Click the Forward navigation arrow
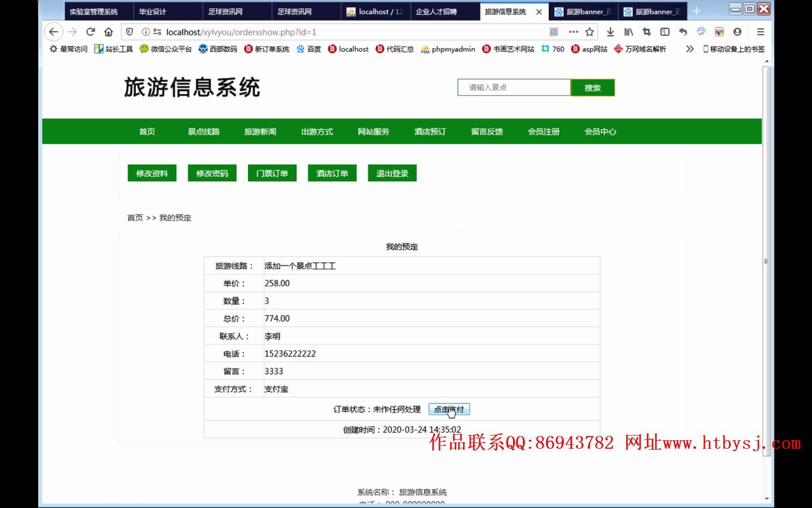 click(x=72, y=32)
